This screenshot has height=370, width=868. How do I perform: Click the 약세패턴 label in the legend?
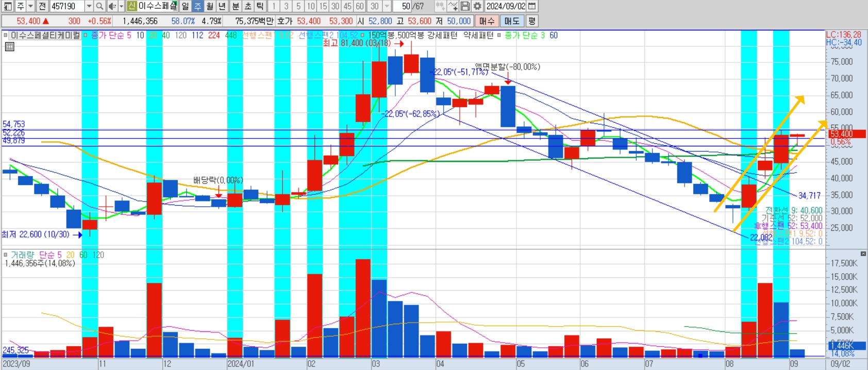[x=478, y=36]
